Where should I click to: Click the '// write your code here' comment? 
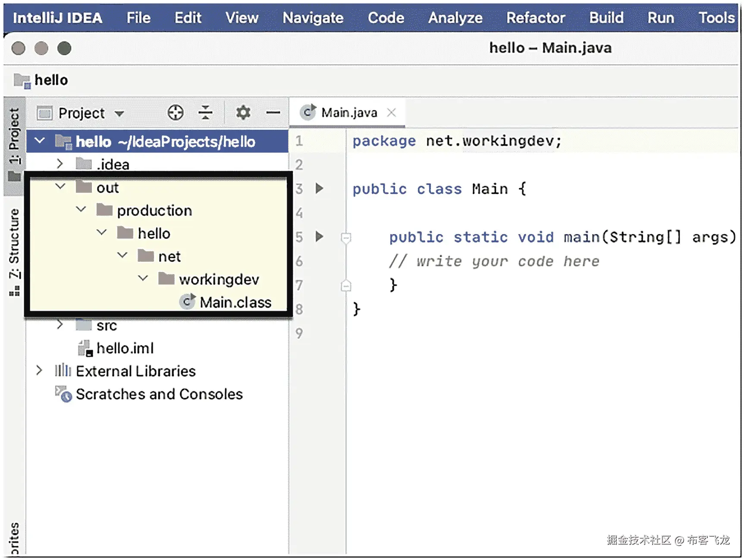tap(494, 261)
